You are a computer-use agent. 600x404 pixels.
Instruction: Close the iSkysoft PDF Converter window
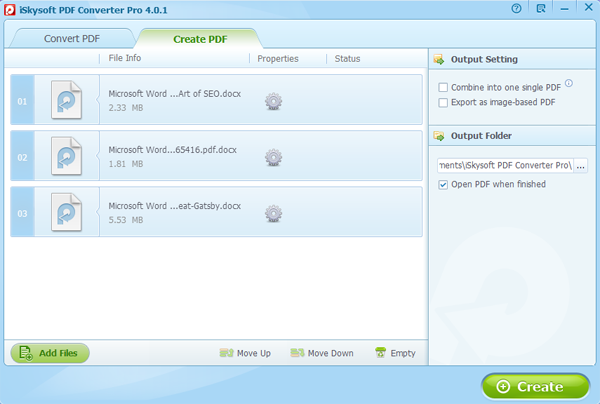589,7
